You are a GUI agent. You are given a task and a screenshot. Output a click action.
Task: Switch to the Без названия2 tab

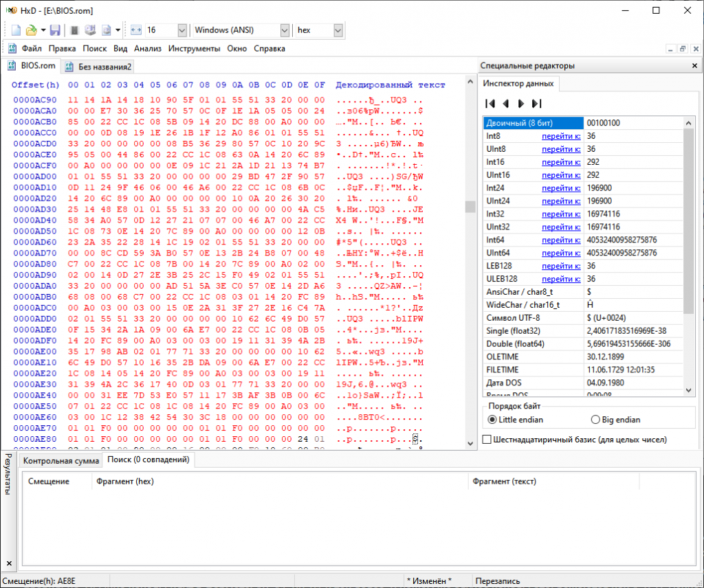pyautogui.click(x=98, y=67)
